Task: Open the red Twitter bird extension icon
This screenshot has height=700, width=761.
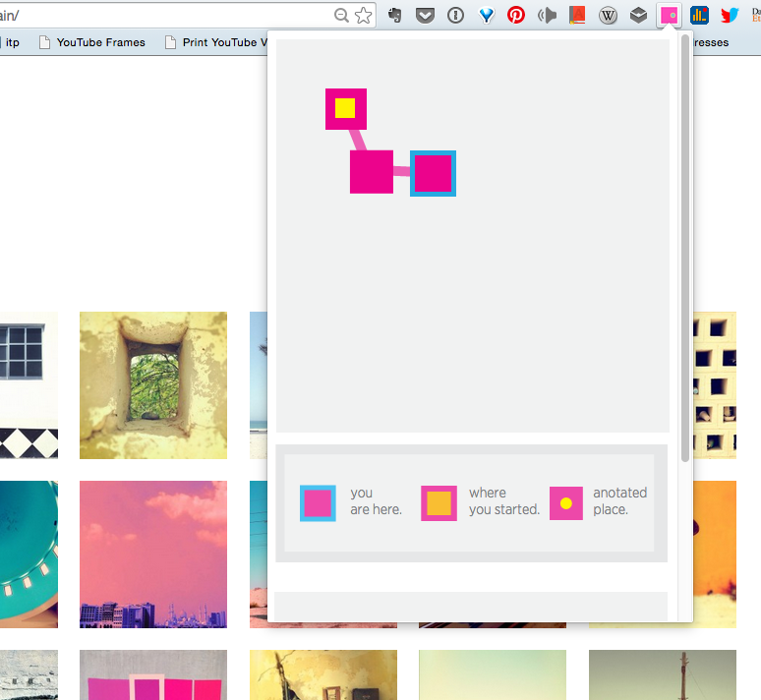Action: 730,16
